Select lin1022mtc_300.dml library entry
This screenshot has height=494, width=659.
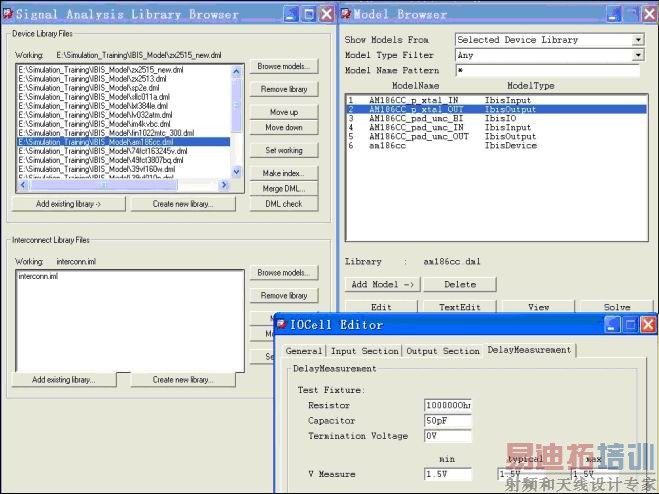point(123,133)
